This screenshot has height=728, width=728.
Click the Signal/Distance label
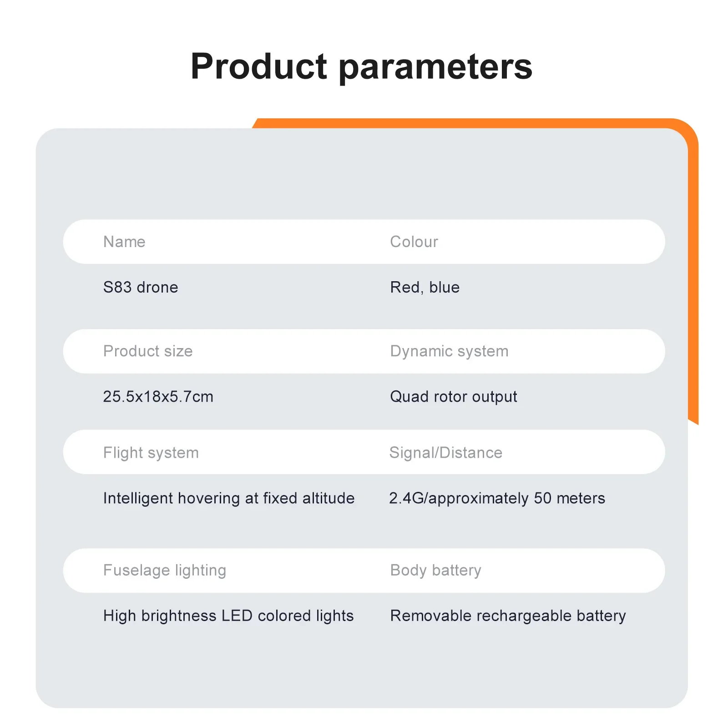click(x=446, y=453)
